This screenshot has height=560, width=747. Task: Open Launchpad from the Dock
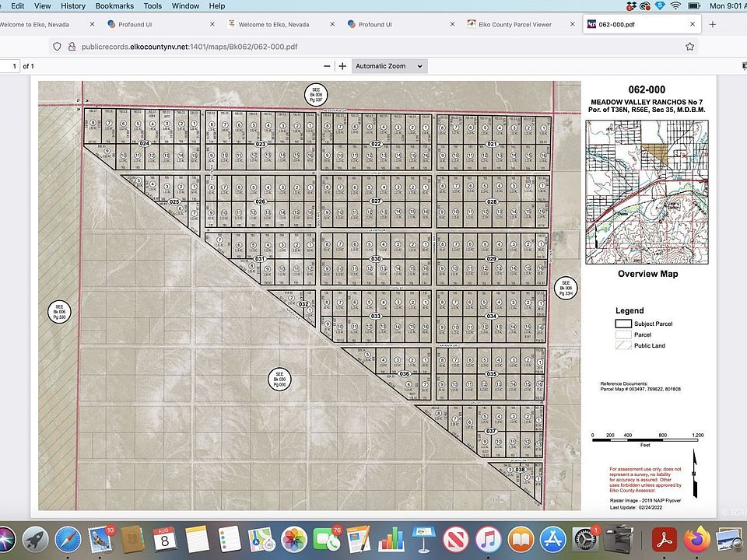pos(35,540)
